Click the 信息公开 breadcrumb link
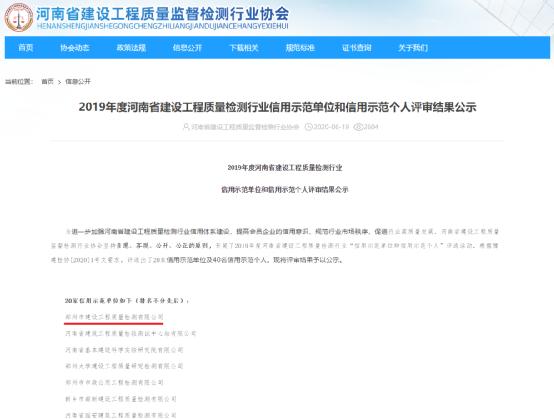 [x=78, y=82]
